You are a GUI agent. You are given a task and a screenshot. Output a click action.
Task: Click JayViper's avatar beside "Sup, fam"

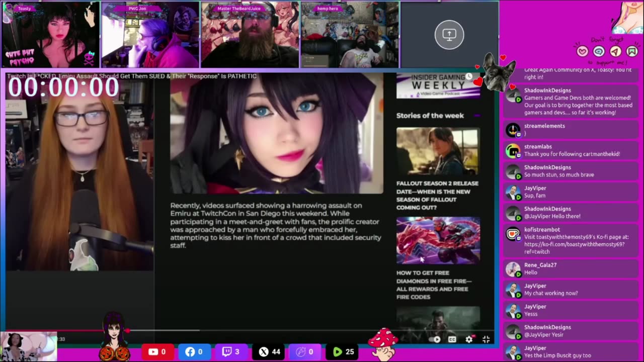[513, 192]
